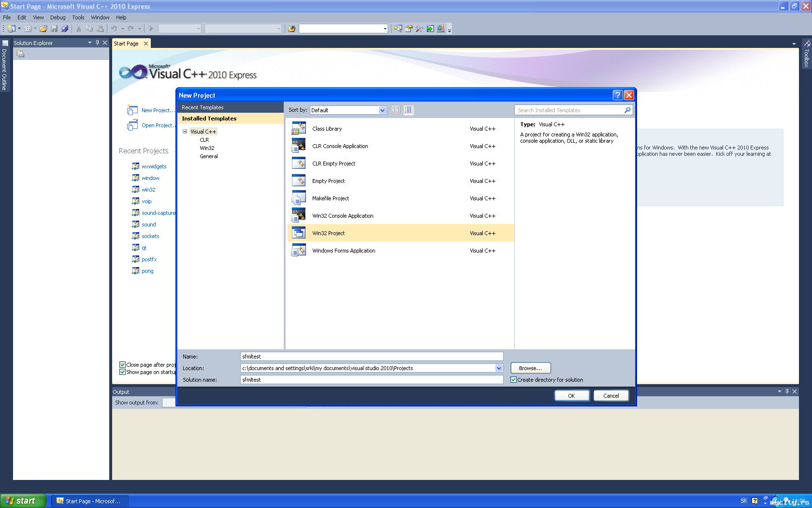Click the New Project... link on Start Page

(158, 110)
